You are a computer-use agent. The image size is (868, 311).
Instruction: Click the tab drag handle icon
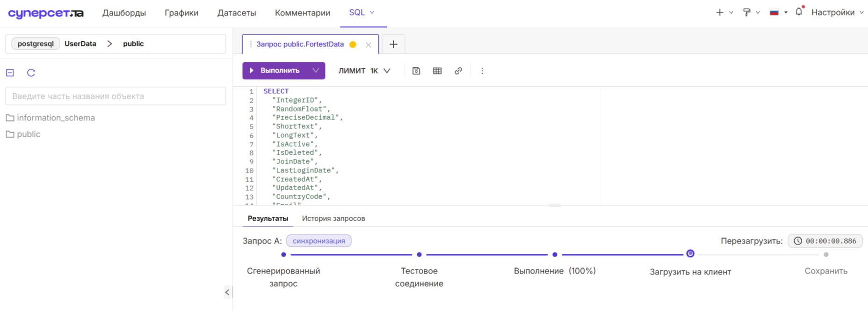pyautogui.click(x=251, y=44)
